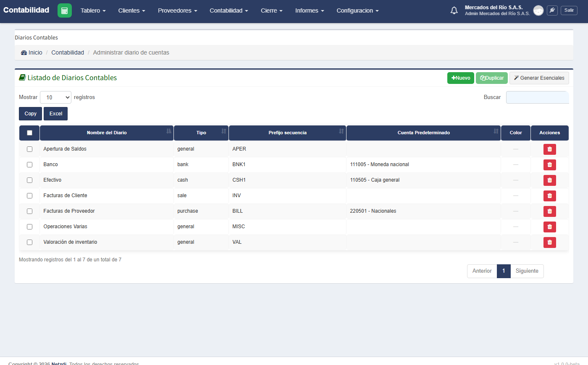588x365 pixels.
Task: Open the Mostrar registros count dropdown
Action: [x=55, y=97]
